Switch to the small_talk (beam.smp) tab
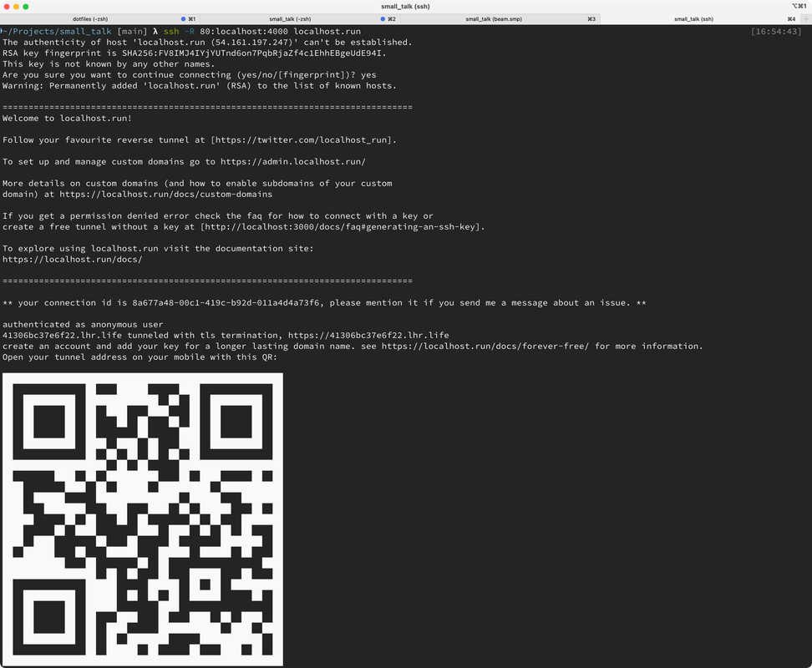Screen dimensions: 812x668 [x=494, y=19]
